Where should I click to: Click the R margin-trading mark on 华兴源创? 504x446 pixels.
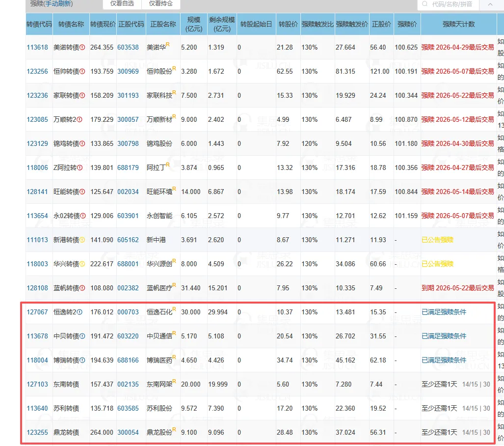pos(174,261)
